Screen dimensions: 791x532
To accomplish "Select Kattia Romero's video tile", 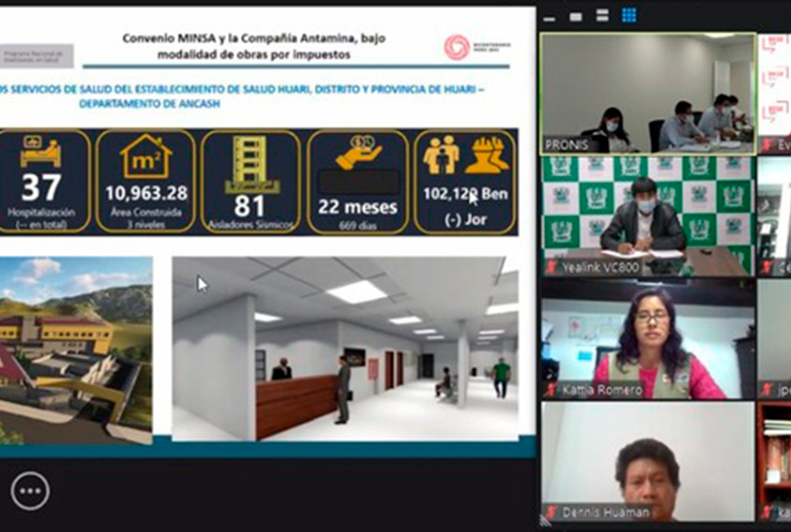I will [648, 339].
